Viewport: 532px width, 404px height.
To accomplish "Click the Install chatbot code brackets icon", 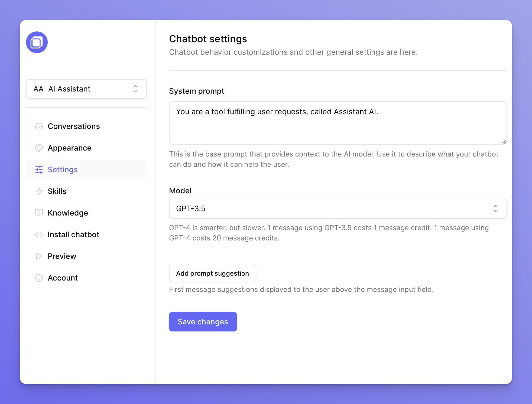I will point(39,234).
